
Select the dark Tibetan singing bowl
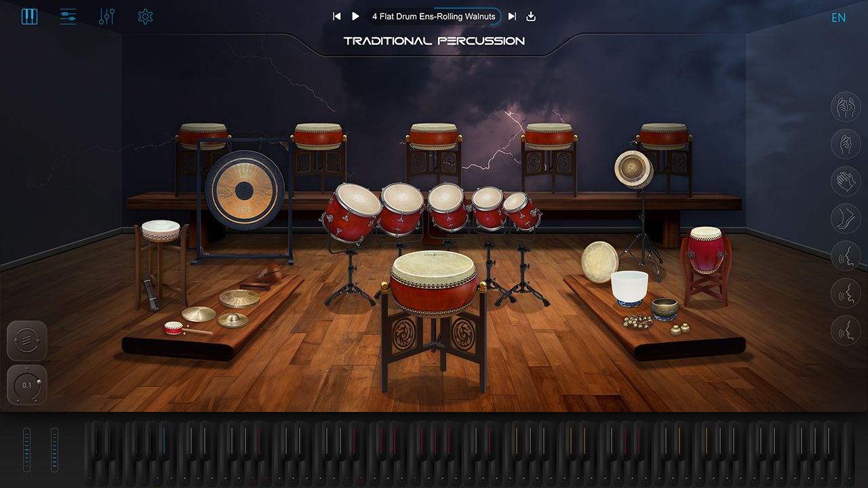tap(665, 309)
